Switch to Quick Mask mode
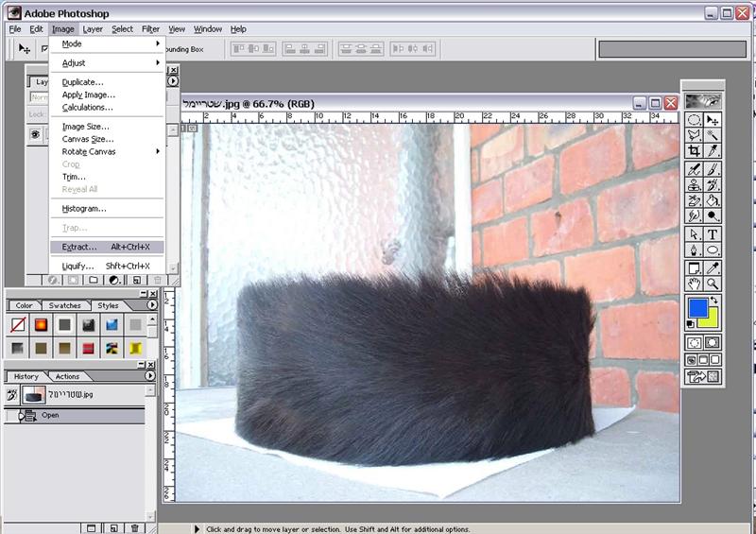The image size is (756, 534). click(x=713, y=343)
